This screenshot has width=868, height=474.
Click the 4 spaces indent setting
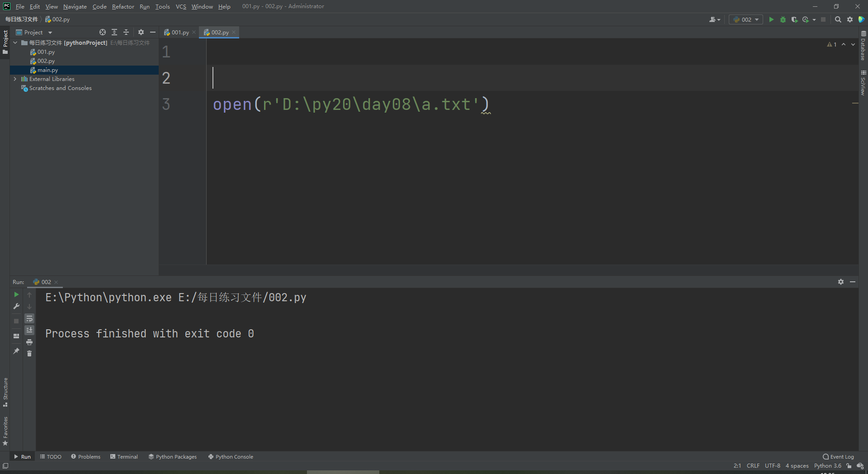[x=797, y=466]
